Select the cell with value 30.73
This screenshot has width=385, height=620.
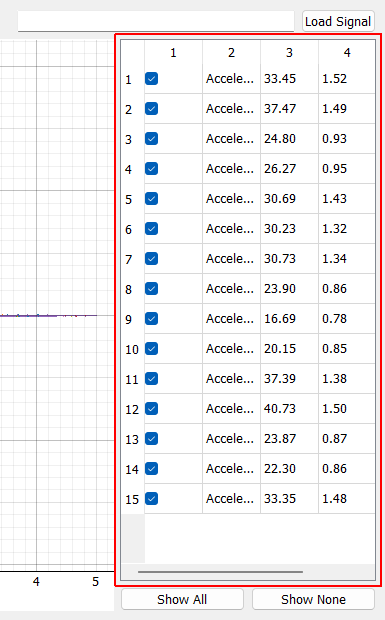289,259
